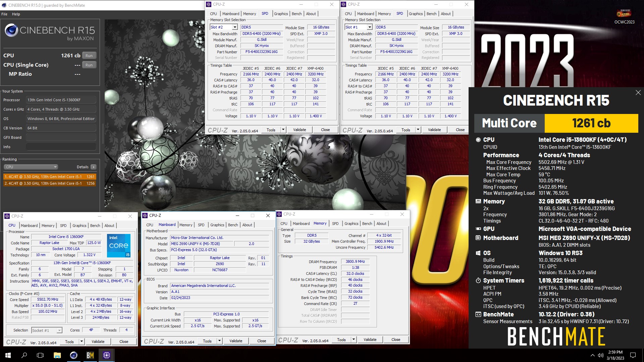Viewport: 644px width, 362px height.
Task: Open SPD tab in Memory window
Action: point(335,224)
